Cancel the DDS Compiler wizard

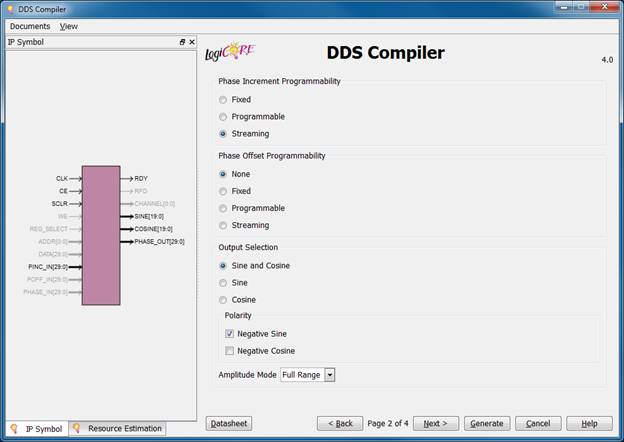pyautogui.click(x=538, y=424)
